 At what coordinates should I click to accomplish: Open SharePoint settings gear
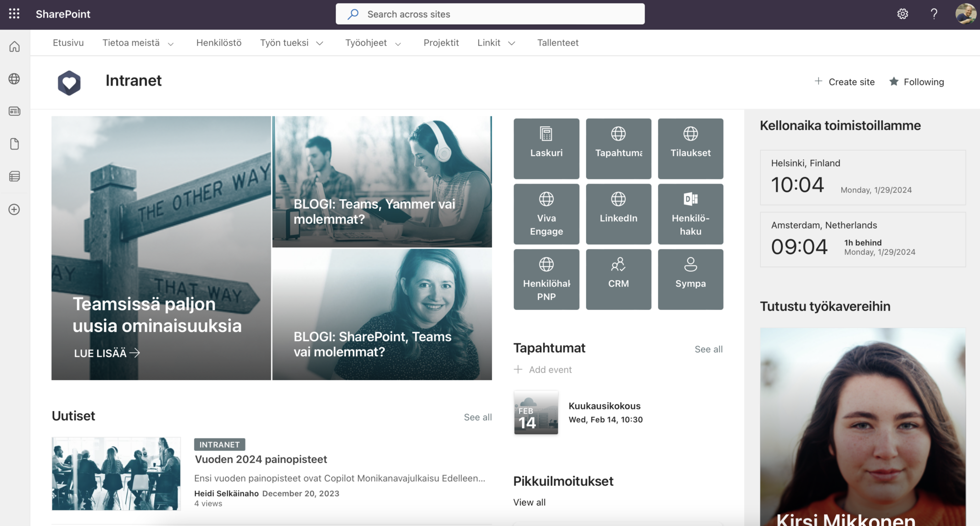(902, 14)
